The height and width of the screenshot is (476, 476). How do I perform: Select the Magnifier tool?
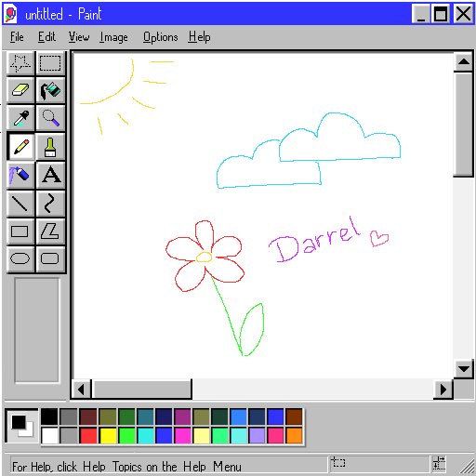click(50, 118)
